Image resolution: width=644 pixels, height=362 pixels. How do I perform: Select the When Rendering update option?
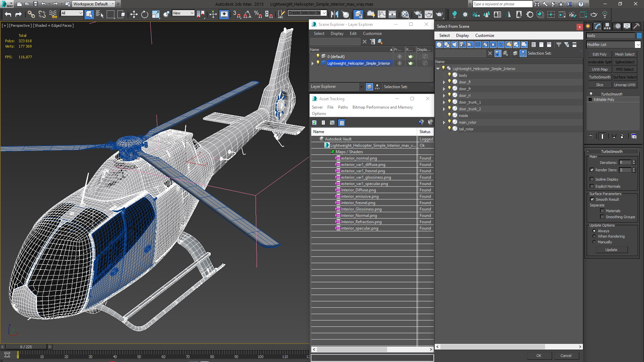point(594,236)
